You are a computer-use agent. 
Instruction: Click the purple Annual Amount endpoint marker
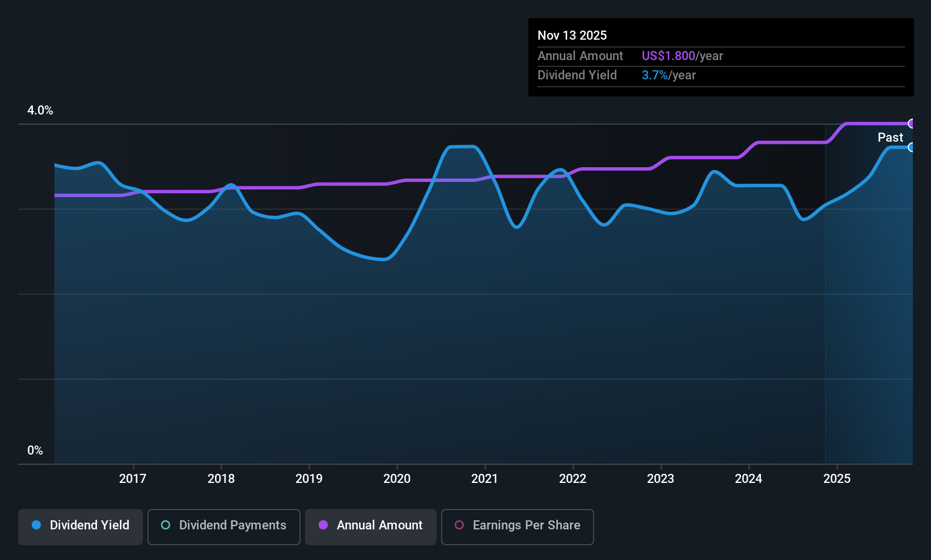[912, 124]
